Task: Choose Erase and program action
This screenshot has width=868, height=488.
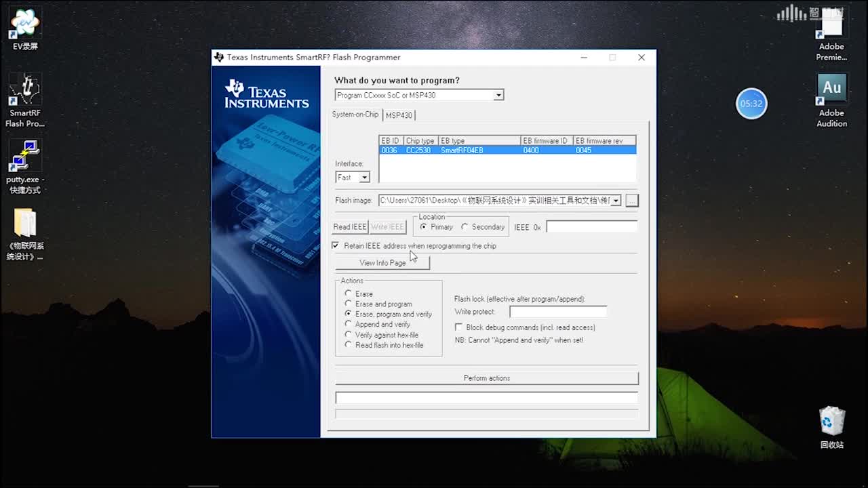Action: [x=348, y=304]
